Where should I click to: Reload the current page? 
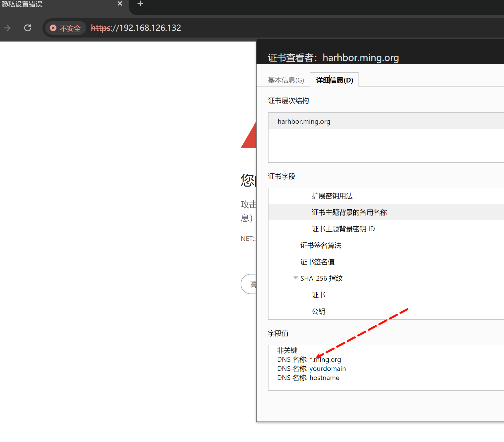click(x=28, y=28)
